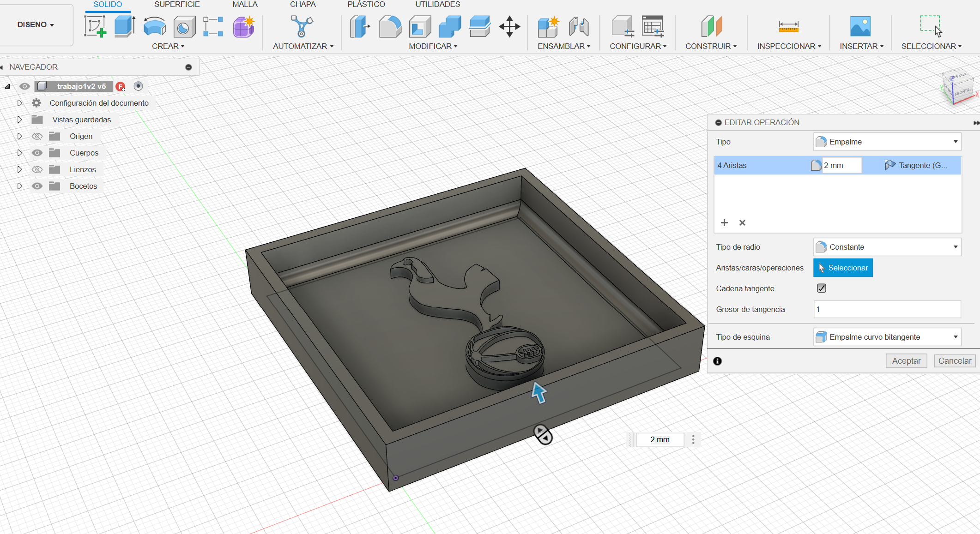Expand the Bocetos tree folder
Viewport: 980px width, 534px height.
tap(19, 186)
